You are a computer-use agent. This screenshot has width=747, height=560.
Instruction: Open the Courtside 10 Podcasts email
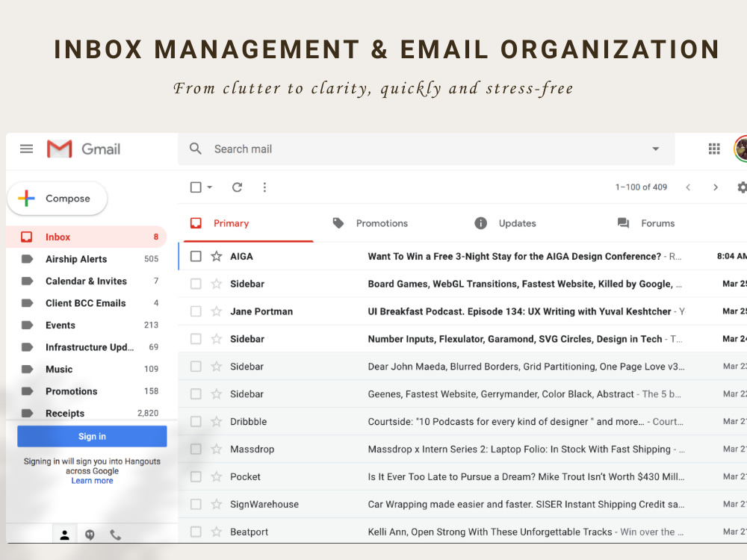pyautogui.click(x=463, y=421)
